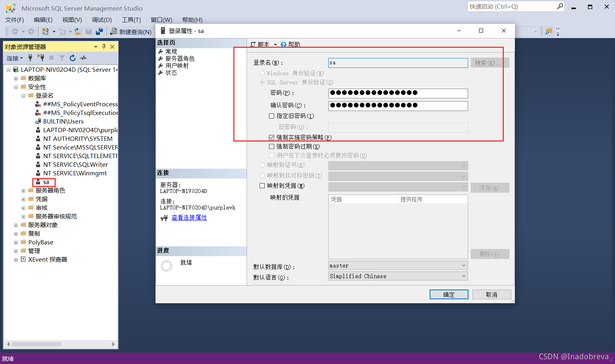The image size is (615, 364).
Task: Select 映射到非对称密钥 radio button
Action: 262,175
